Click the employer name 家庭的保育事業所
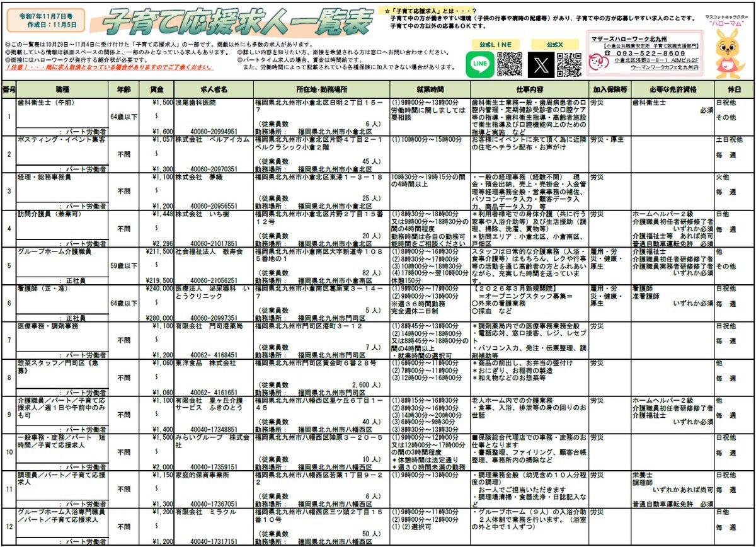The width and height of the screenshot is (756, 547). [202, 475]
